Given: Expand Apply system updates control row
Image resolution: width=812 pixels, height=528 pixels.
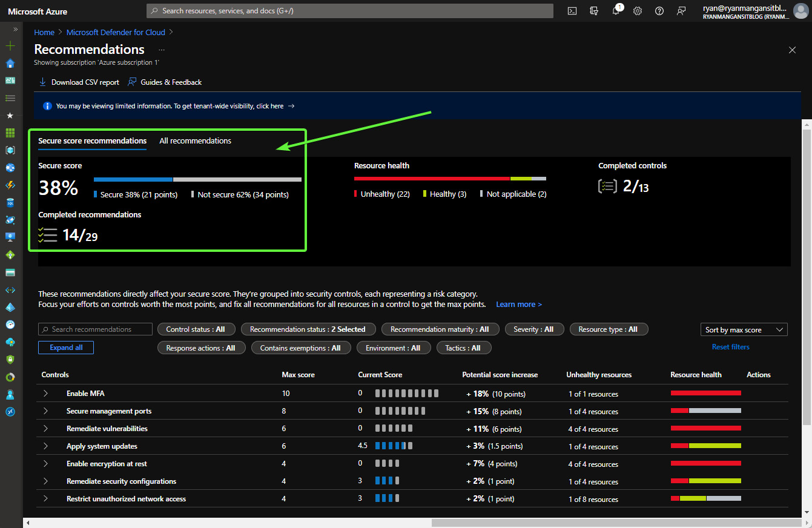Looking at the screenshot, I should pos(45,446).
